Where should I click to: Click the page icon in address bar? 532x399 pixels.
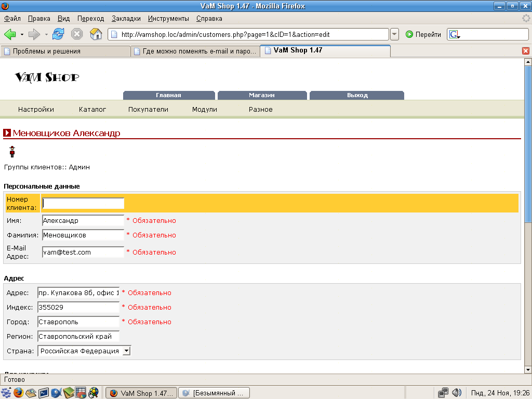[114, 34]
